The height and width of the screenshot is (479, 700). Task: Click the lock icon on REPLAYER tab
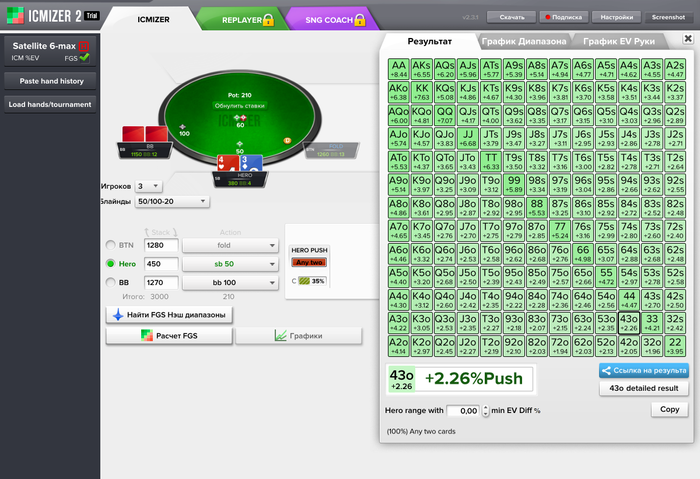pos(268,20)
